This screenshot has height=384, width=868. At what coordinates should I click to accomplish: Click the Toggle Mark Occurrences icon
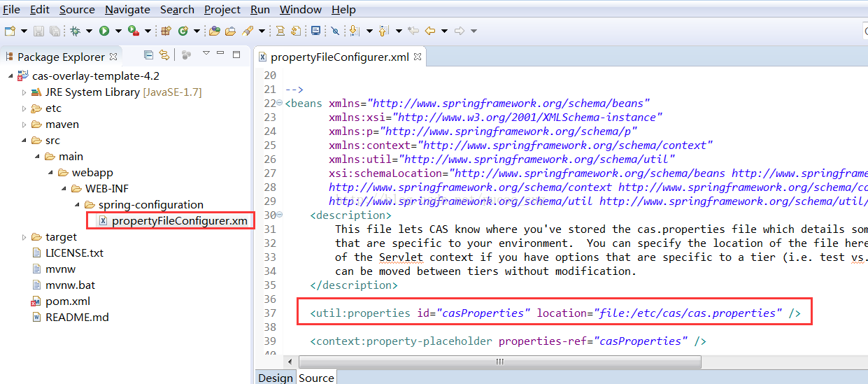pos(280,31)
